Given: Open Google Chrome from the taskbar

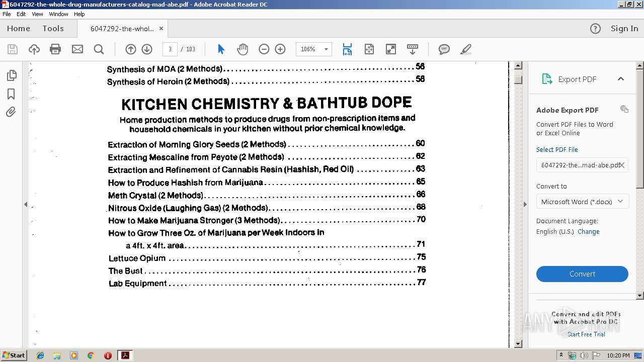Looking at the screenshot, I should tap(91, 355).
